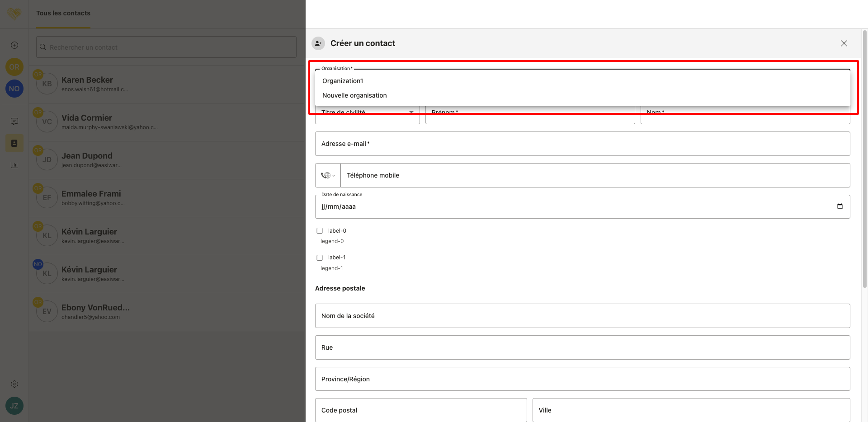Screen dimensions: 868x422
Task: Select Organization1 from the dropdown list
Action: [343, 81]
